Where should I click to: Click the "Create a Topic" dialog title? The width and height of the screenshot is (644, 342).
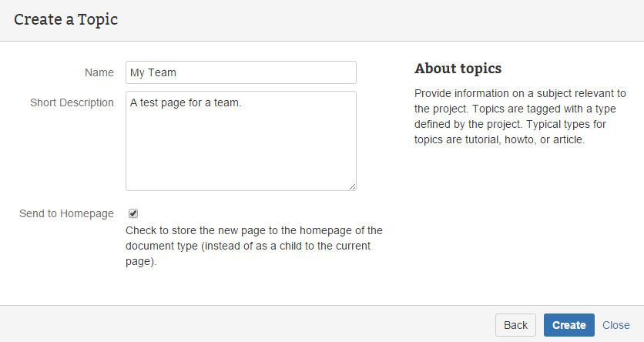click(x=66, y=19)
